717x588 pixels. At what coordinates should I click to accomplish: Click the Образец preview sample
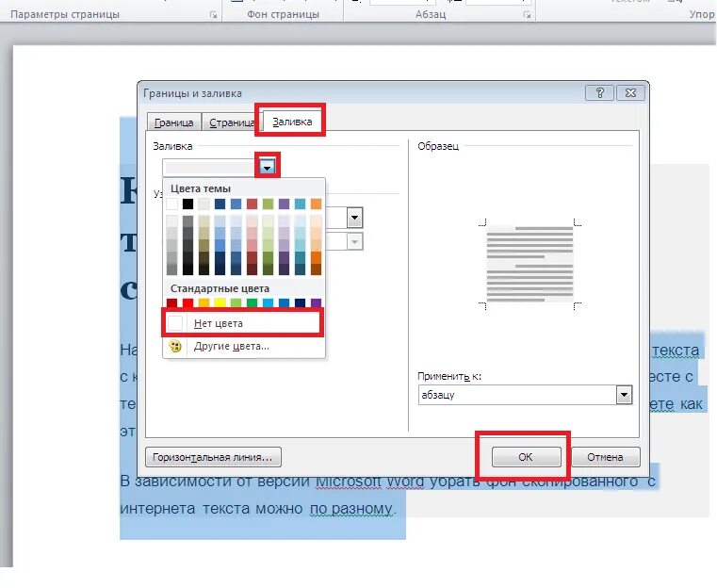pos(530,264)
